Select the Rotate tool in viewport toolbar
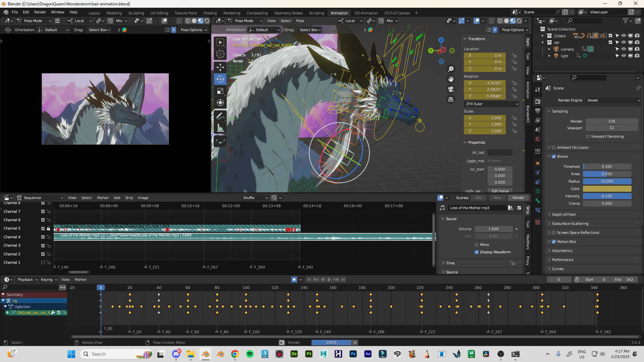Viewport: 644px width, 362px height. click(220, 79)
